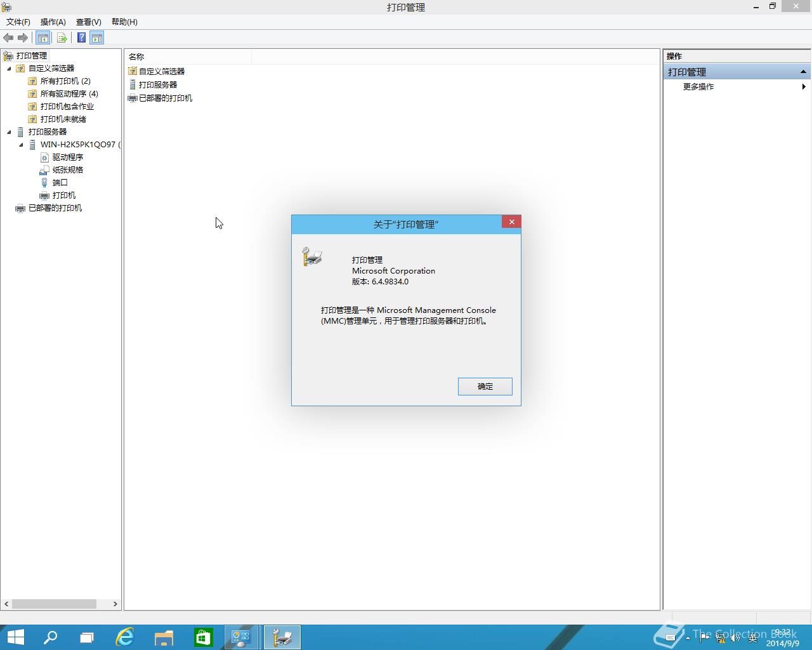
Task: Click the 打印机 printer icon under server
Action: tap(44, 196)
